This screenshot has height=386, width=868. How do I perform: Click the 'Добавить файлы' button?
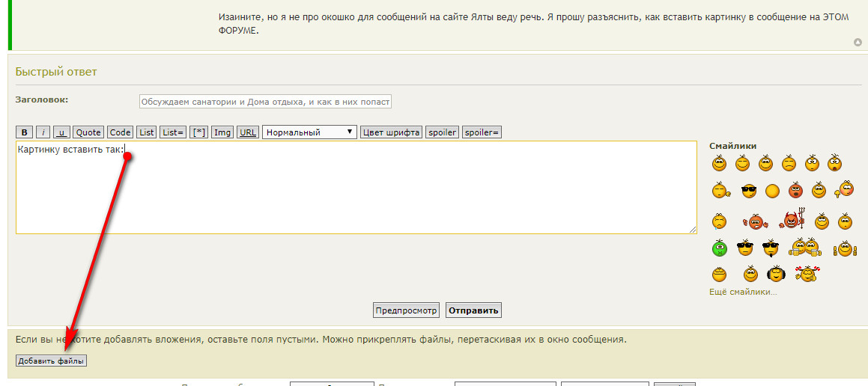click(51, 361)
